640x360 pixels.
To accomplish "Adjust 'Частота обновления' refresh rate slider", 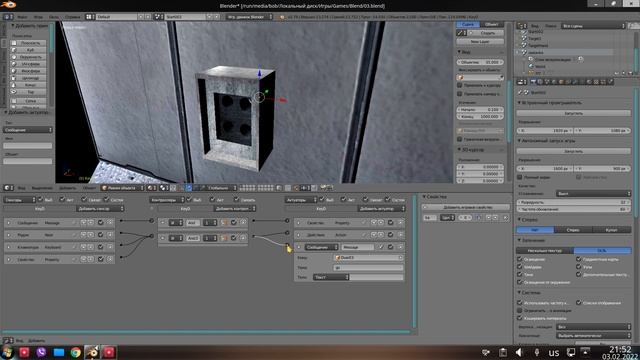I will pos(573,209).
